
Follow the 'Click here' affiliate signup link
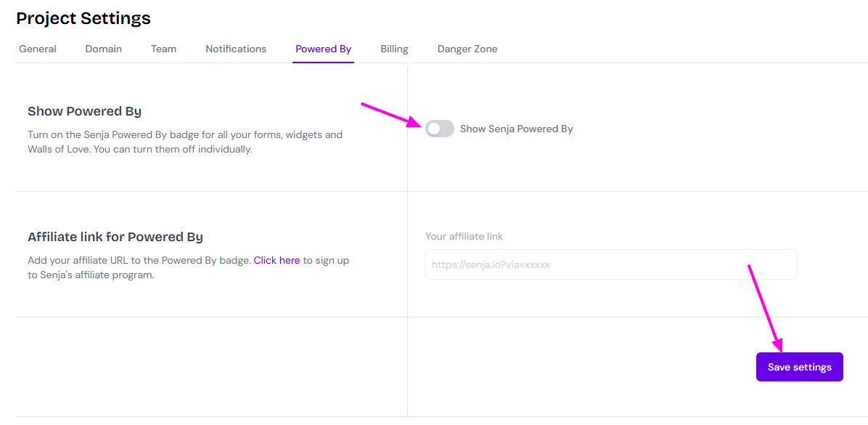coord(277,260)
